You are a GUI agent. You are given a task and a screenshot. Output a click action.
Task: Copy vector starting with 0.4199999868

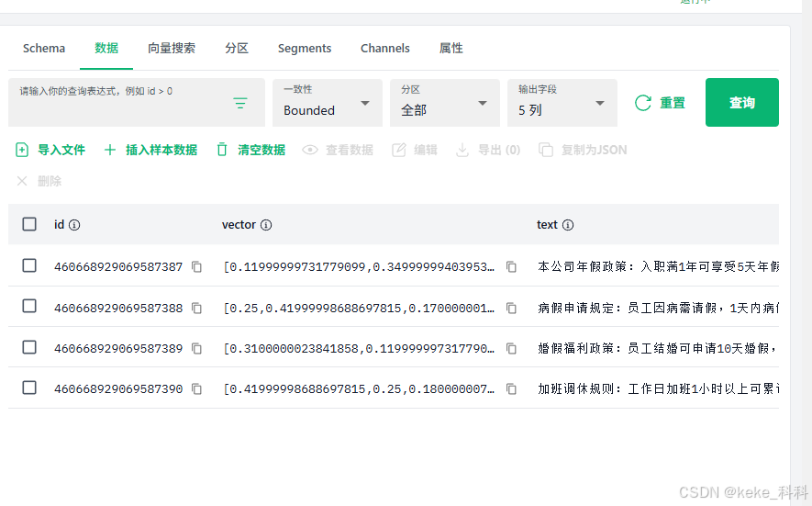[x=511, y=388]
